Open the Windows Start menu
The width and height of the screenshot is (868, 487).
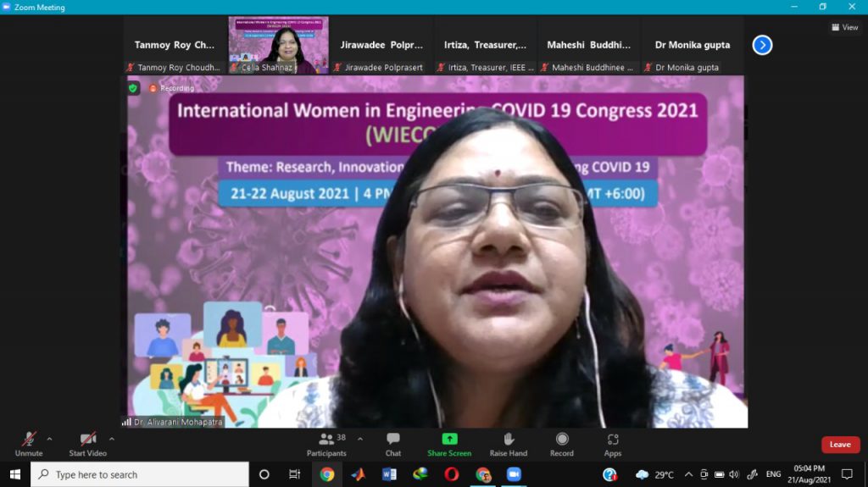[x=15, y=474]
